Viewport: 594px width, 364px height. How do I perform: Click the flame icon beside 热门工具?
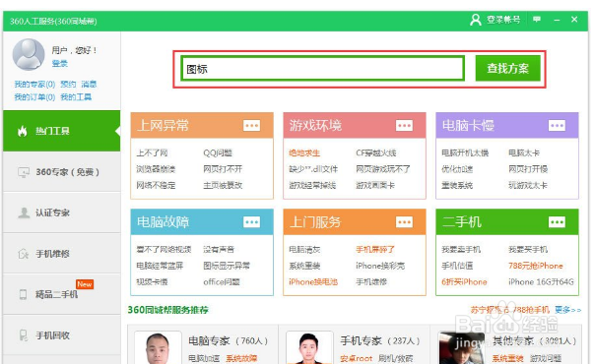[x=23, y=131]
